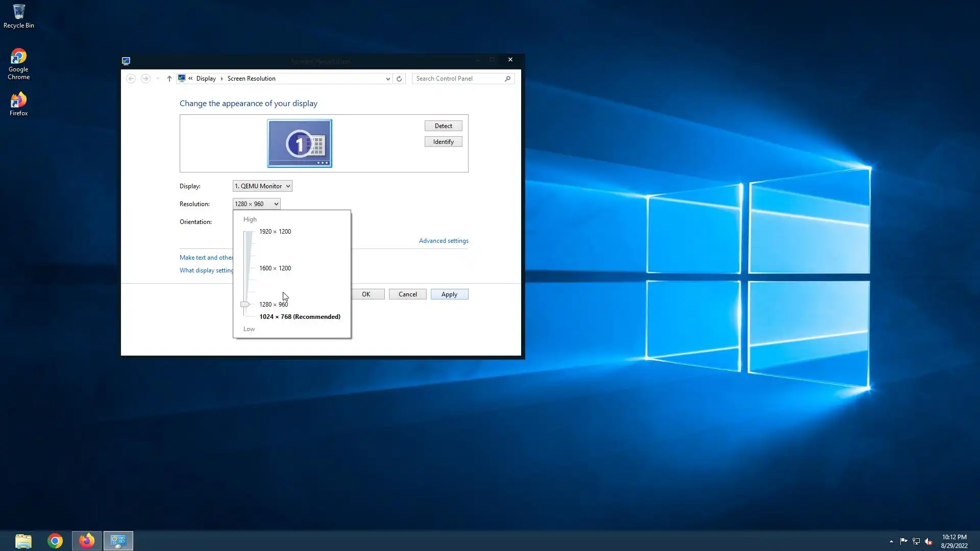Viewport: 980px width, 551px height.
Task: Click the Up arrow navigation icon
Action: [x=169, y=79]
